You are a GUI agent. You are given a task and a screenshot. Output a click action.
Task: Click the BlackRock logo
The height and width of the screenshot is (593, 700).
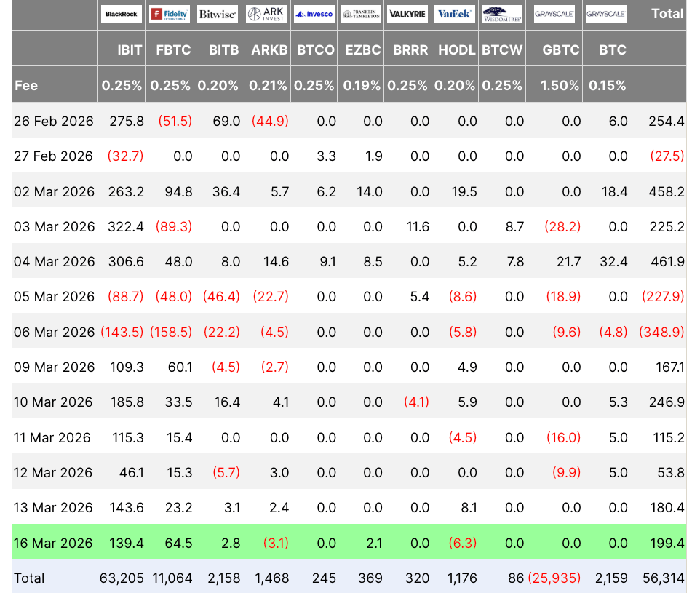click(x=122, y=14)
